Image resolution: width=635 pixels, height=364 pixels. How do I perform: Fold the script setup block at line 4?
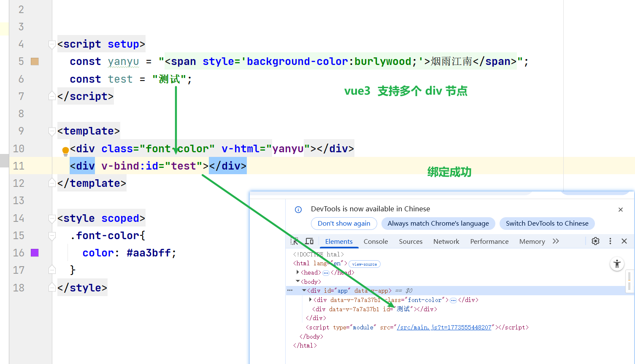coord(52,44)
